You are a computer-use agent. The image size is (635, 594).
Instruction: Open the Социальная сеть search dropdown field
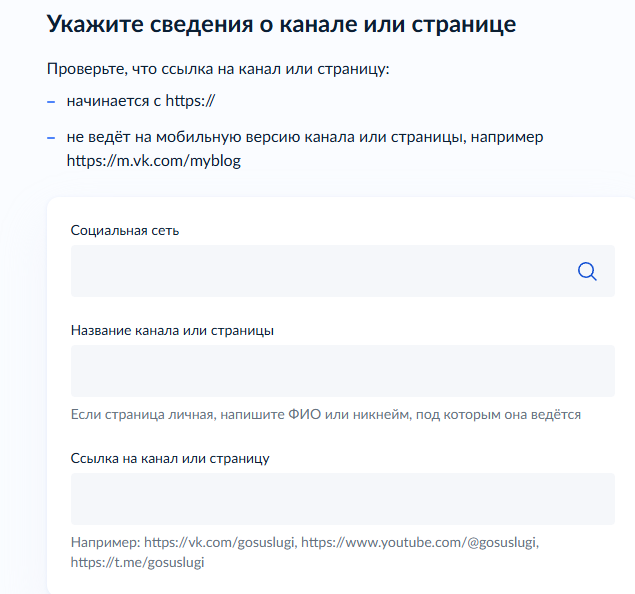[320, 271]
